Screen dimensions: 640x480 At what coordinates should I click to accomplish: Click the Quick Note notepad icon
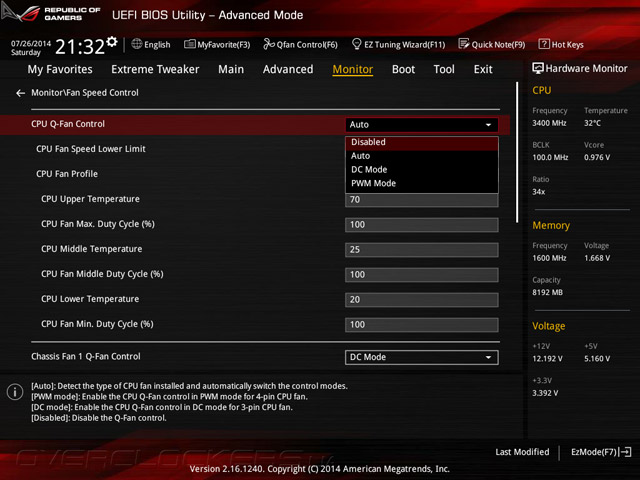tap(464, 44)
